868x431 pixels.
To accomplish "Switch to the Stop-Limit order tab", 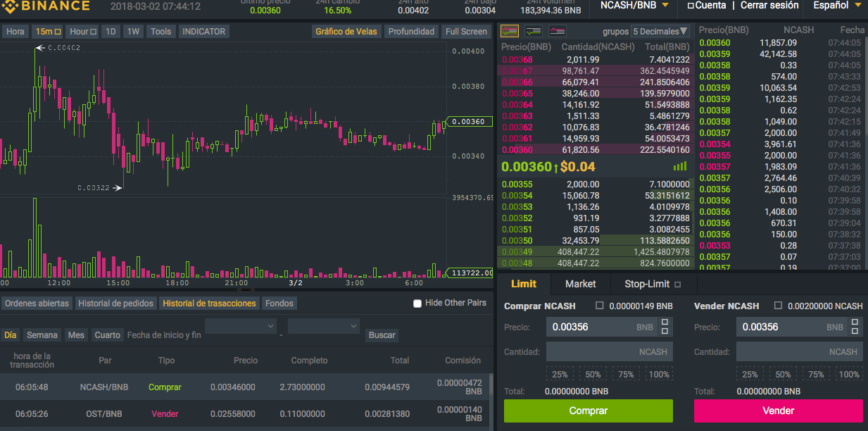I will tap(653, 284).
